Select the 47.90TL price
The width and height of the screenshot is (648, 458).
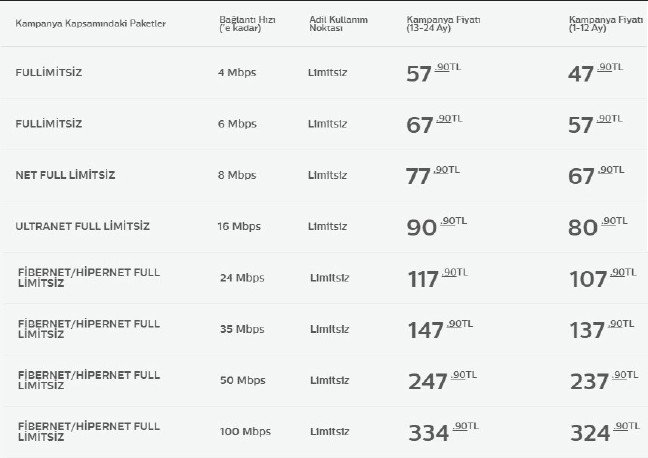pyautogui.click(x=595, y=72)
